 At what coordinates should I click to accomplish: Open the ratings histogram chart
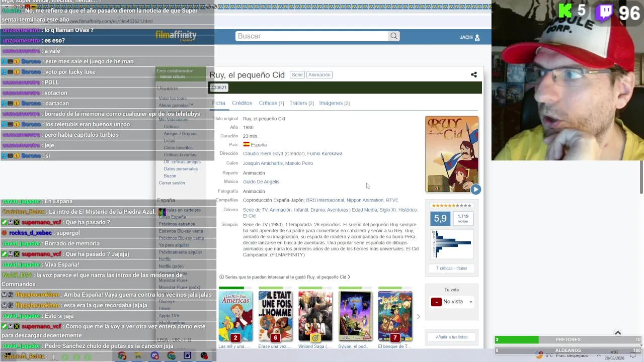(452, 244)
